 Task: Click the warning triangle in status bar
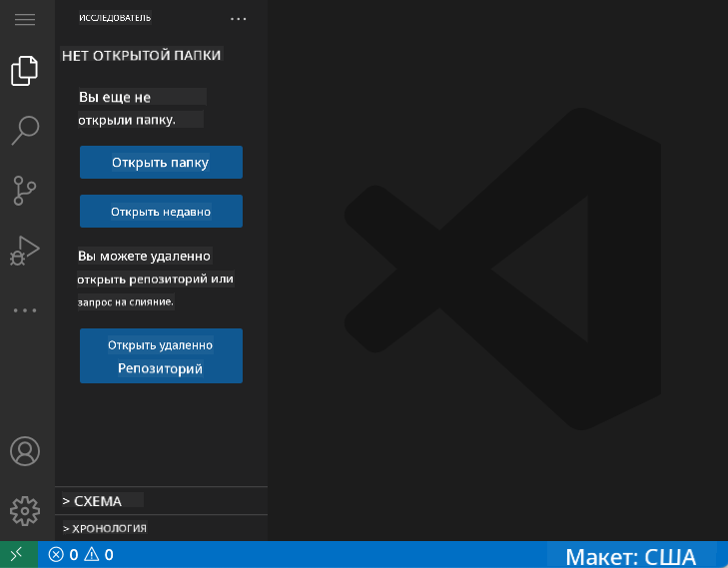pyautogui.click(x=91, y=555)
